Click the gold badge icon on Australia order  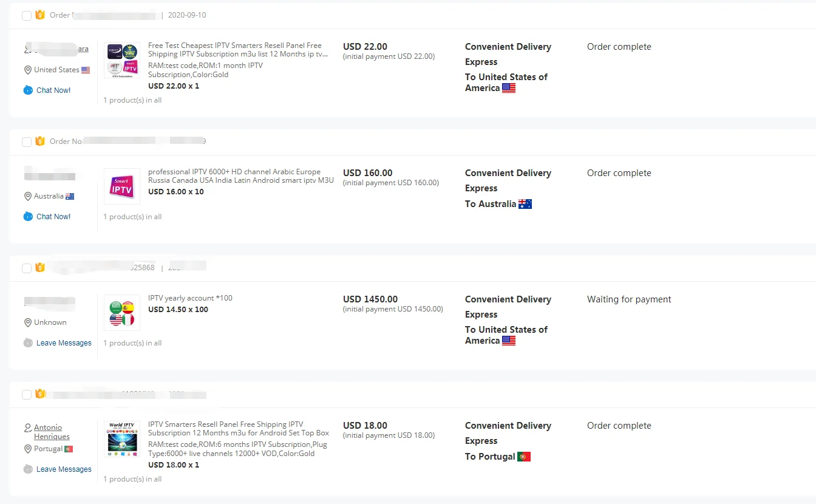pos(40,141)
